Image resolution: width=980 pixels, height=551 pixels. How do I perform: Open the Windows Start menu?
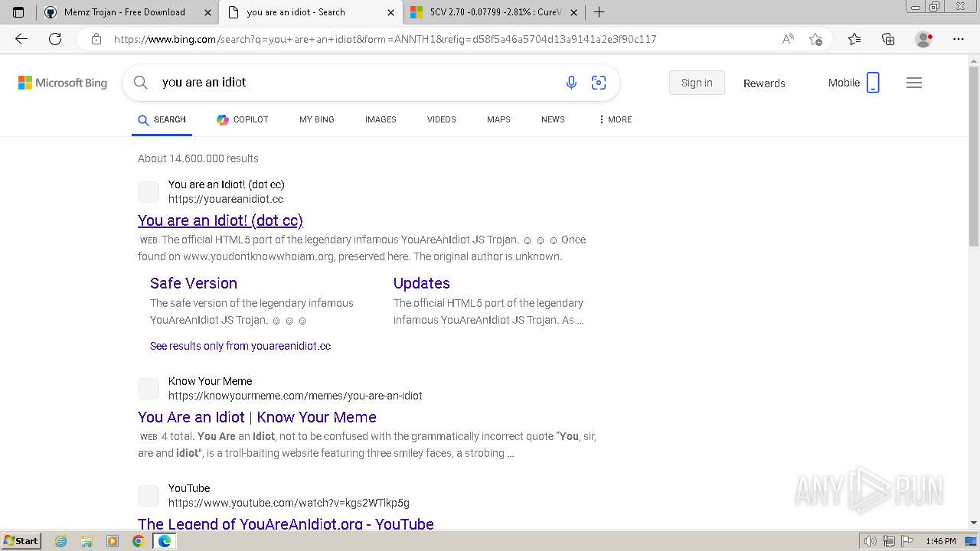click(x=21, y=541)
